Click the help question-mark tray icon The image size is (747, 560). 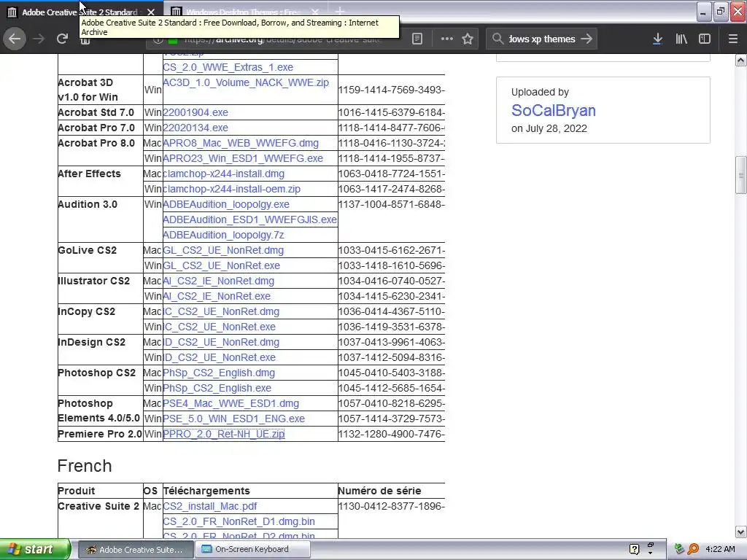[x=634, y=549]
